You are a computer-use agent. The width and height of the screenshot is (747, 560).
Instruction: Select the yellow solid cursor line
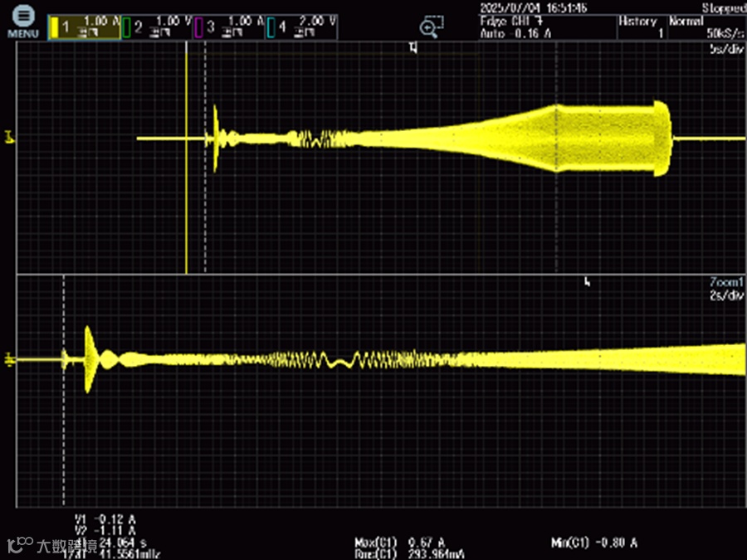coord(186,158)
